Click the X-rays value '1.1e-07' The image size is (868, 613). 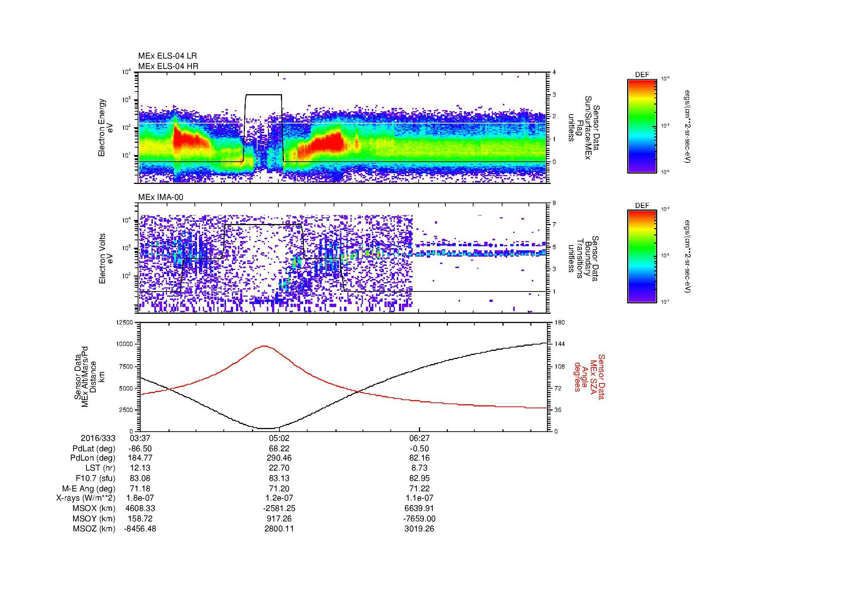point(419,498)
